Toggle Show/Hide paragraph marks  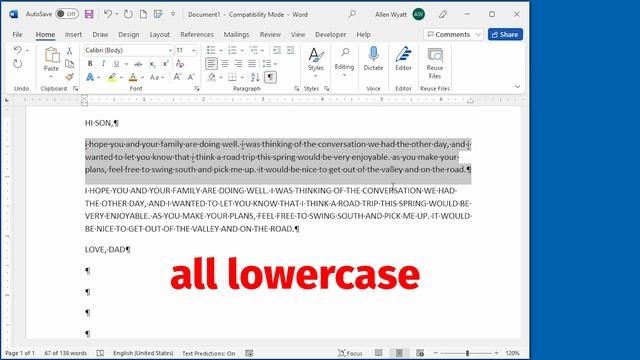(x=270, y=77)
